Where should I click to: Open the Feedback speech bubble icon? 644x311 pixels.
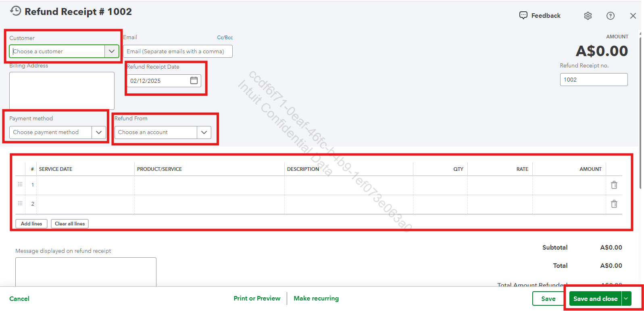(523, 15)
